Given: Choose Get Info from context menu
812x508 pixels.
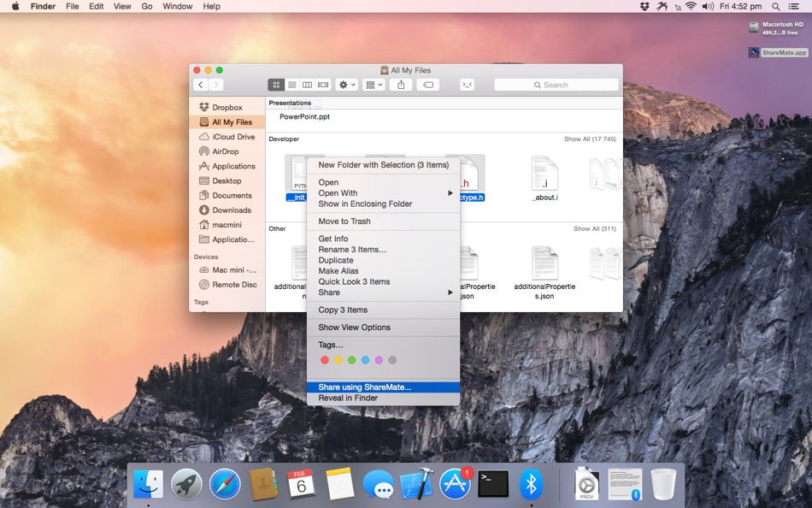Looking at the screenshot, I should [383, 239].
